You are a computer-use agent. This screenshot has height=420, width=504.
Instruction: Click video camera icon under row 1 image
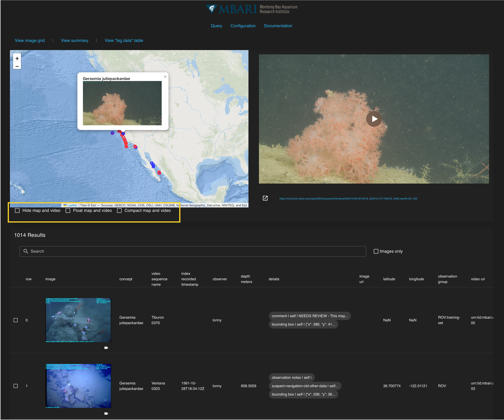(x=106, y=413)
